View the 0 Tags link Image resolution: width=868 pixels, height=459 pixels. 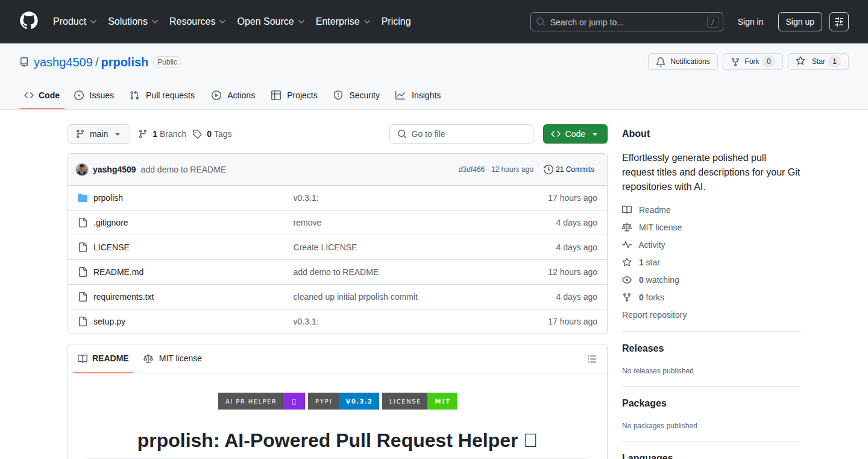212,134
